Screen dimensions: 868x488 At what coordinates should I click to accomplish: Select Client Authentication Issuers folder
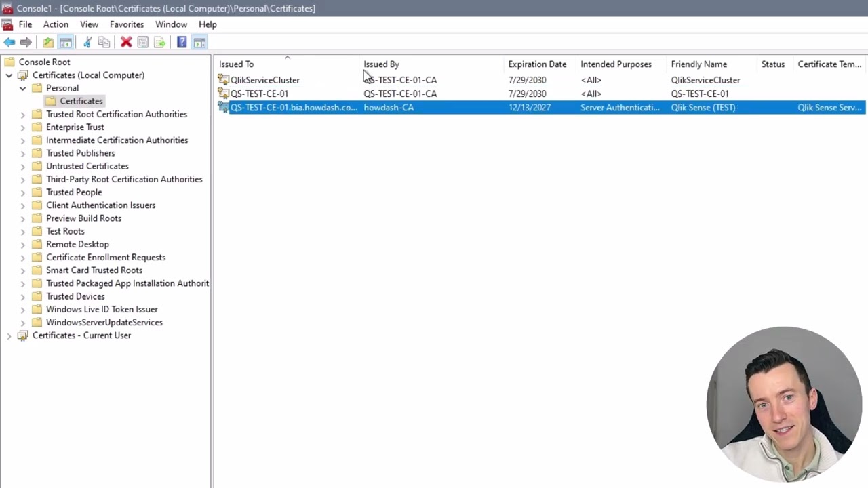click(100, 205)
